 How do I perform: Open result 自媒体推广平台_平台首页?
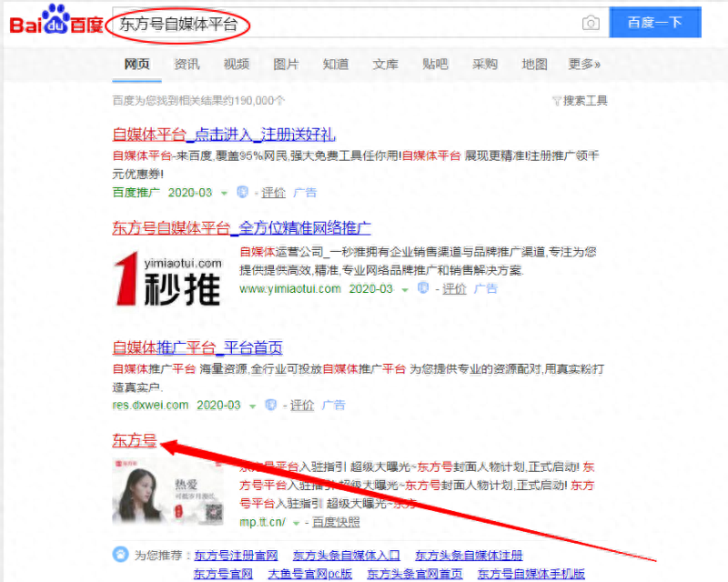(x=197, y=347)
